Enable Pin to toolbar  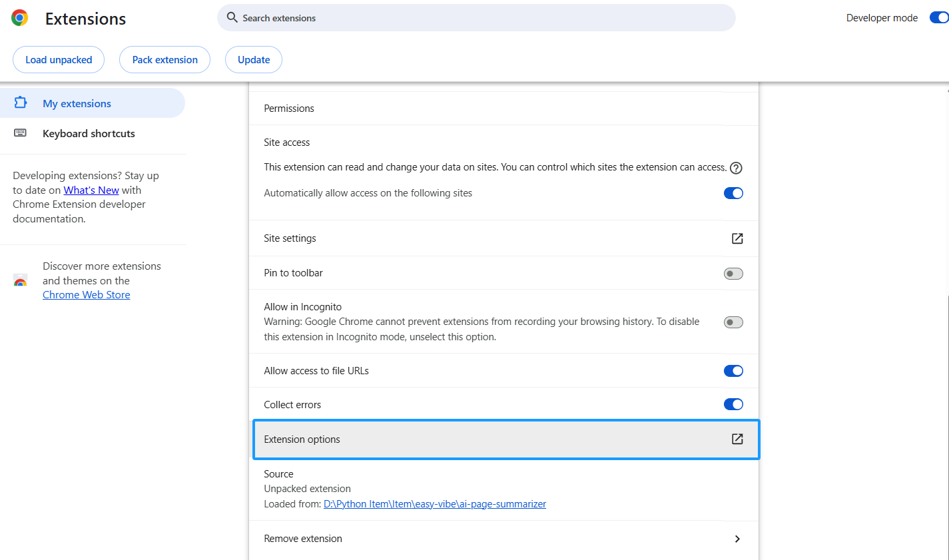click(x=733, y=273)
